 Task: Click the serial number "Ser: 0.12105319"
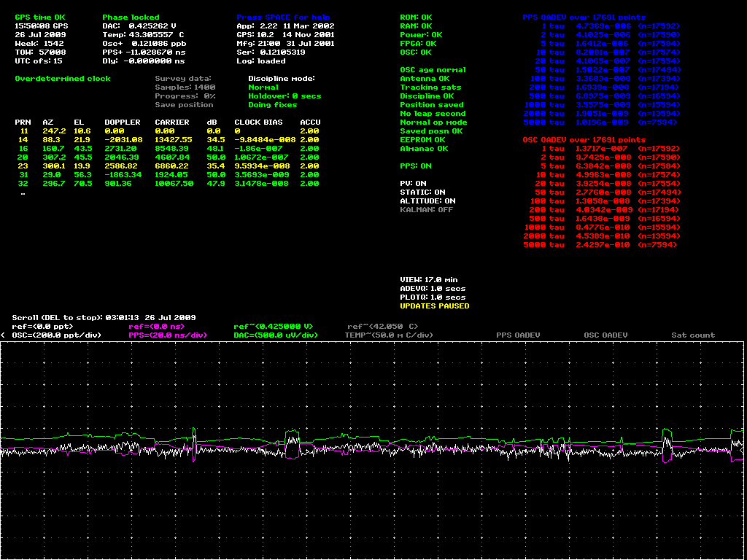click(x=270, y=52)
